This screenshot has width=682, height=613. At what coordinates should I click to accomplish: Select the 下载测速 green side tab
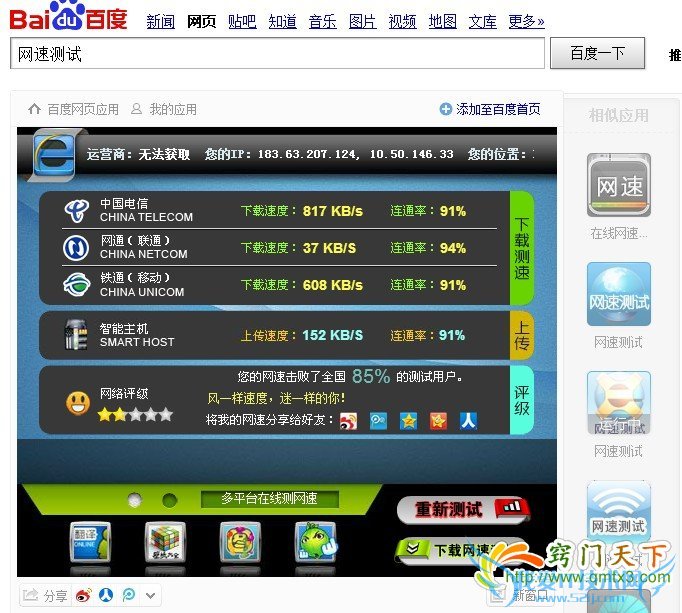[522, 248]
